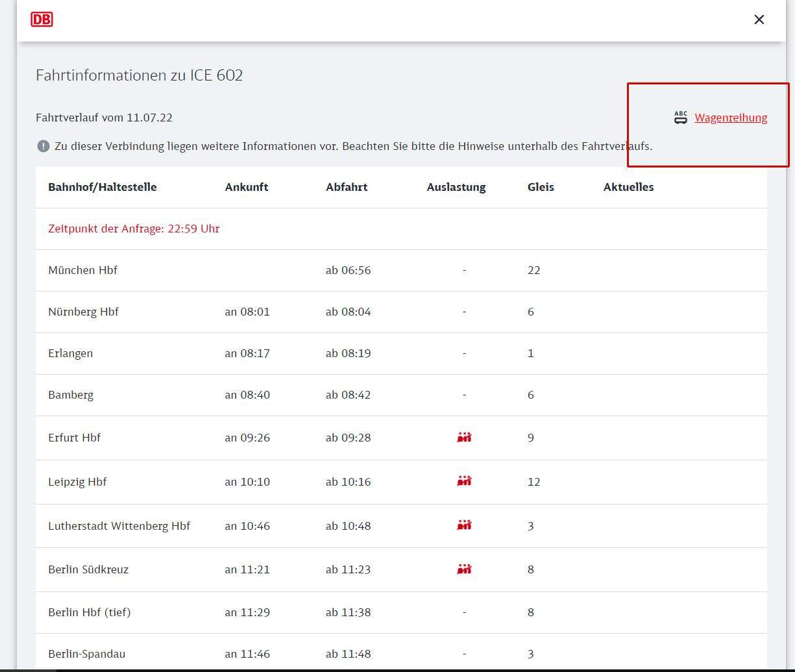Click 'Fahrtverlauf vom 11.07.22' text

click(x=104, y=118)
